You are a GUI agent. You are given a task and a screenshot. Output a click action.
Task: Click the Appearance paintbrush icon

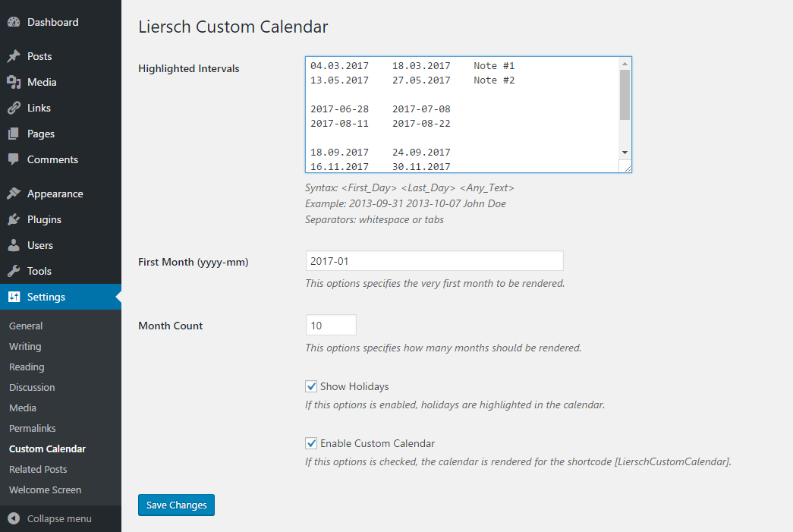tap(14, 194)
